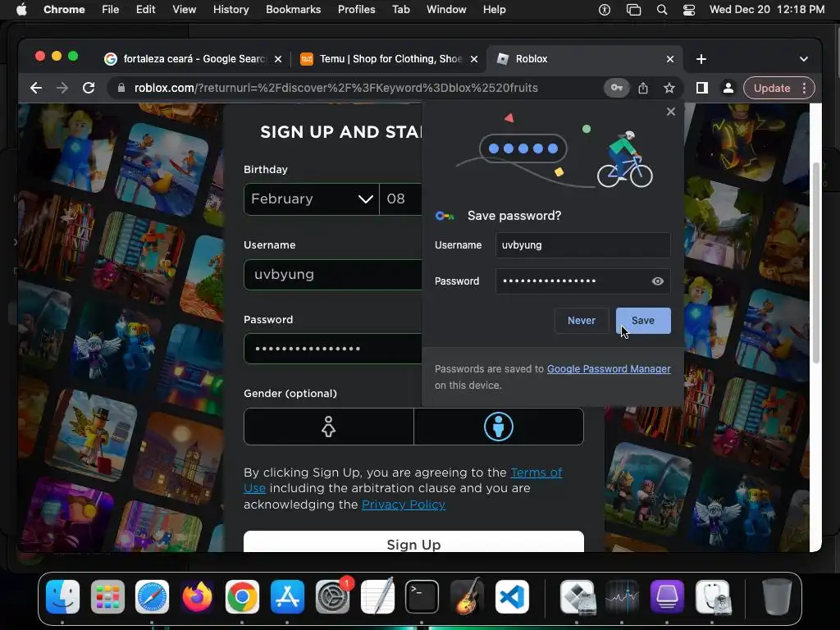The height and width of the screenshot is (630, 840).
Task: Click the address bar URL
Action: pos(336,88)
